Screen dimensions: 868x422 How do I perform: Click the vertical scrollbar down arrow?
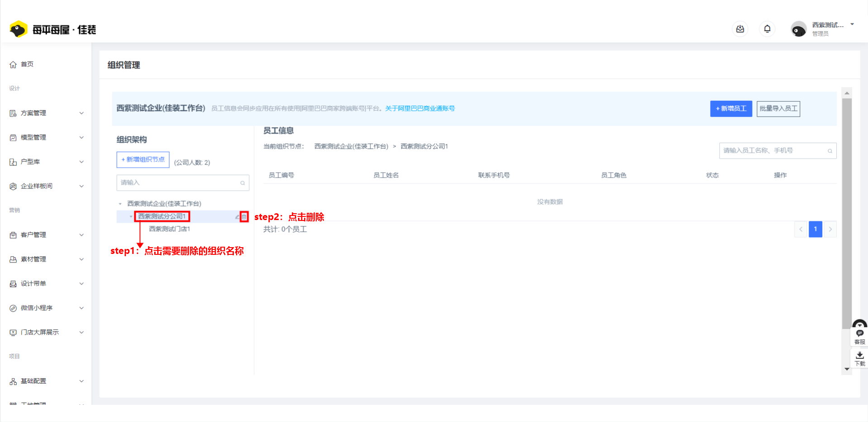click(x=847, y=369)
